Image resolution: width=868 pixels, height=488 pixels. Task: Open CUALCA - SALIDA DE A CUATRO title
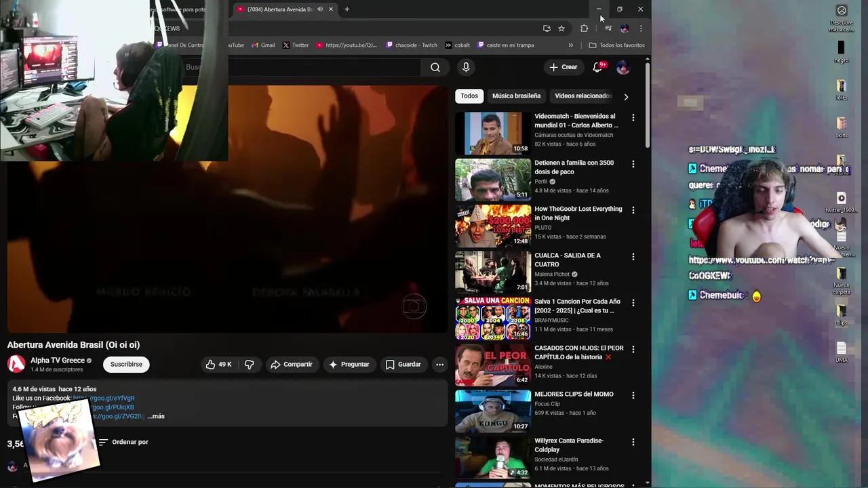pyautogui.click(x=568, y=260)
